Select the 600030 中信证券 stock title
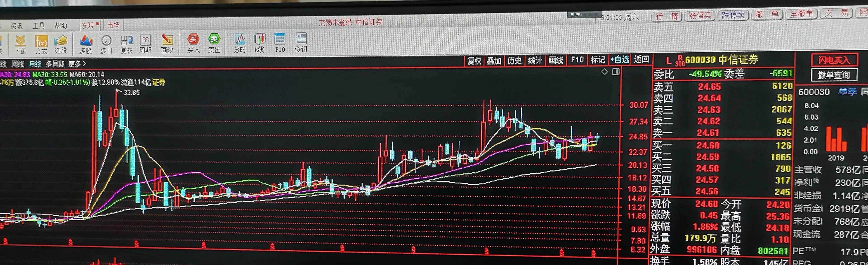This screenshot has height=265, width=868. [722, 60]
